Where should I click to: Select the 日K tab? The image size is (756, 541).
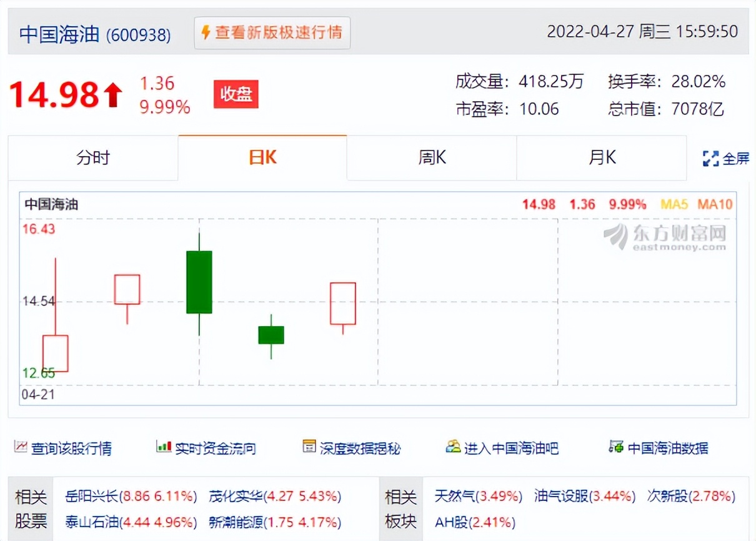tap(262, 158)
